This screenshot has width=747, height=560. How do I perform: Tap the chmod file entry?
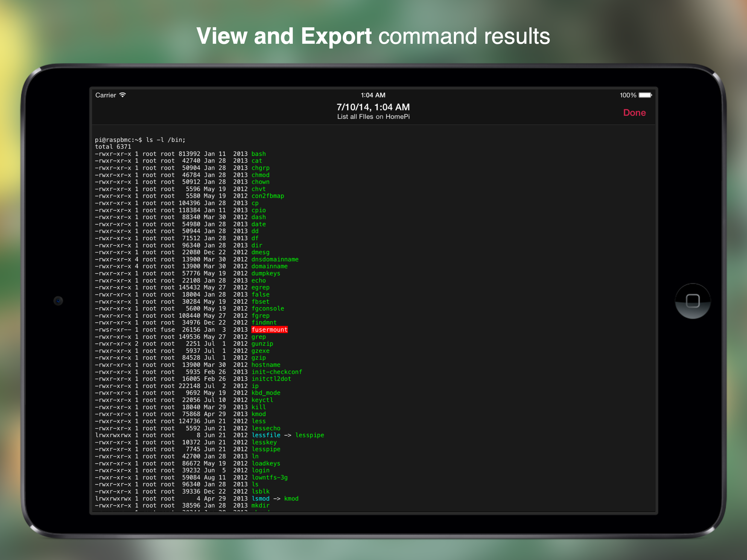pyautogui.click(x=260, y=175)
